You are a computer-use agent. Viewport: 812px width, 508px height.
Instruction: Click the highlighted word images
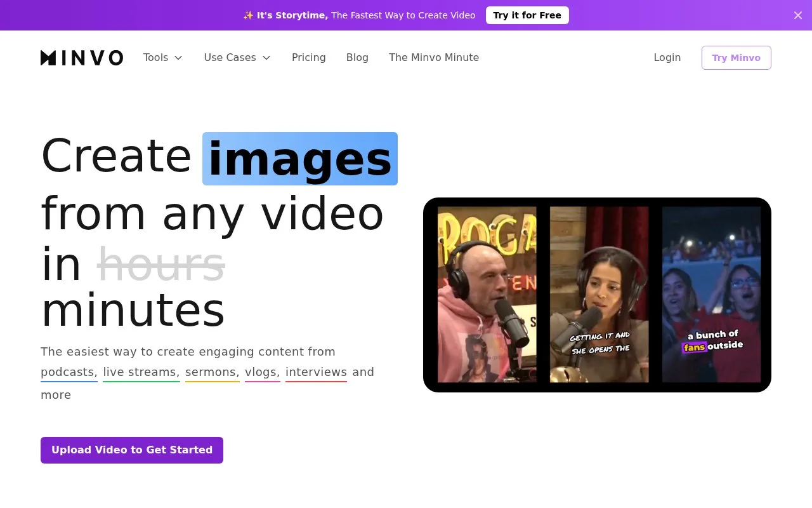pos(300,159)
